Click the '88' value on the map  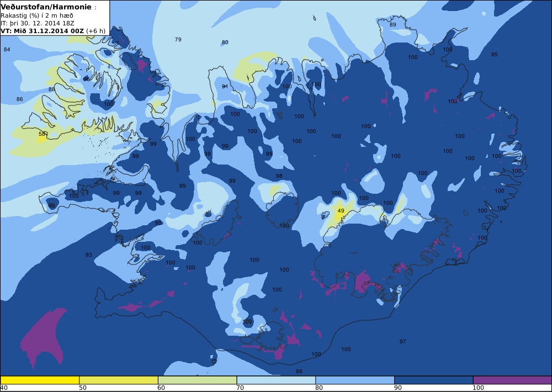point(52,89)
